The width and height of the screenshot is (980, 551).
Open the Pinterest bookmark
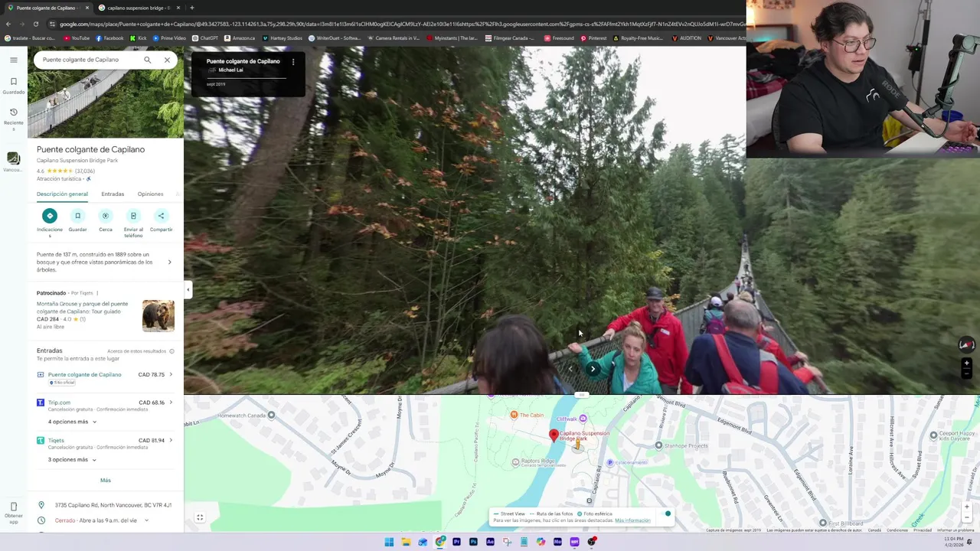pyautogui.click(x=593, y=38)
